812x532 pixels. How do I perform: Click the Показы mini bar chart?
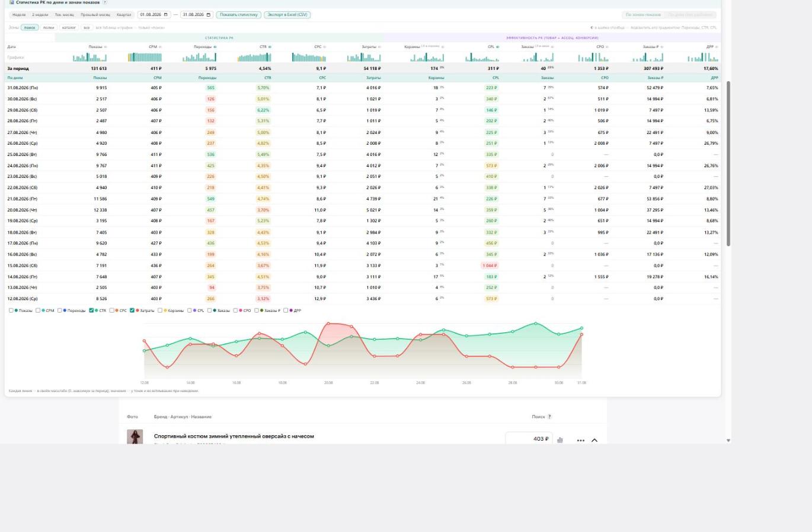pyautogui.click(x=90, y=58)
